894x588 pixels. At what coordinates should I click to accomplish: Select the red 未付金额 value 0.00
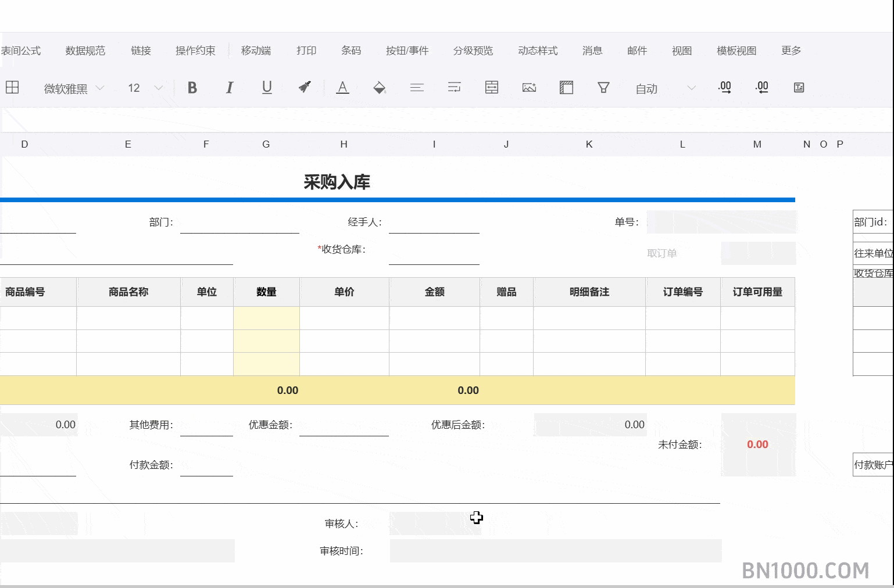tap(758, 444)
